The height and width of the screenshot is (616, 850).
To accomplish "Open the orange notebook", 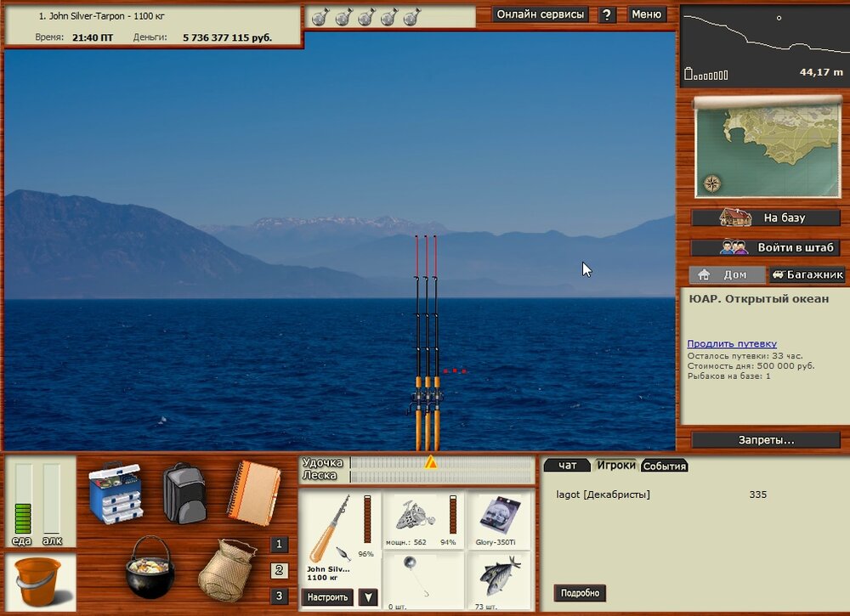I will point(253,493).
